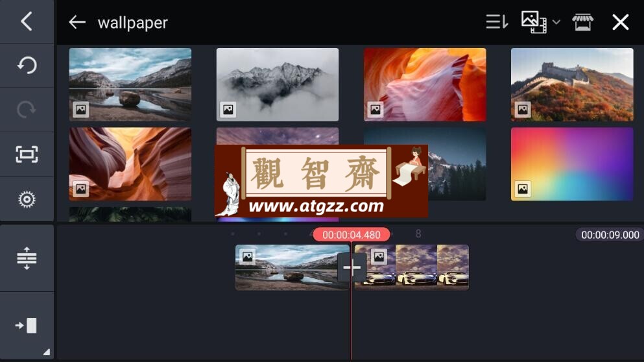Tap the 00:00:04.480 playhead time marker

(x=351, y=235)
